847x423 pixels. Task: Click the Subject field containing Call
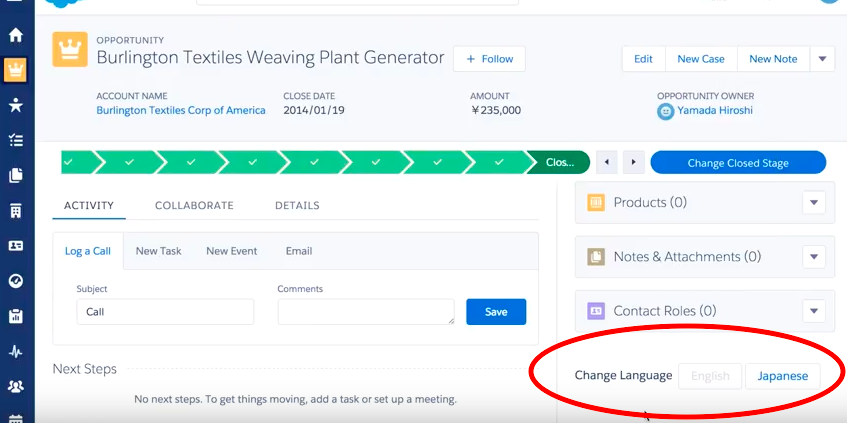165,312
